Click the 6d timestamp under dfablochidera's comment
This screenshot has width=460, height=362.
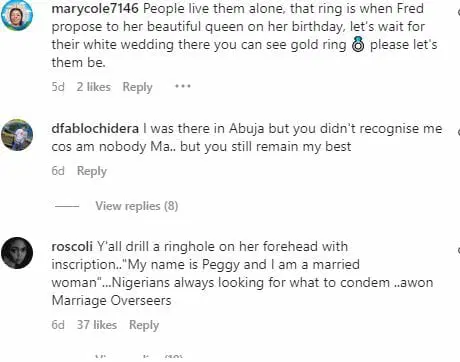pyautogui.click(x=58, y=171)
